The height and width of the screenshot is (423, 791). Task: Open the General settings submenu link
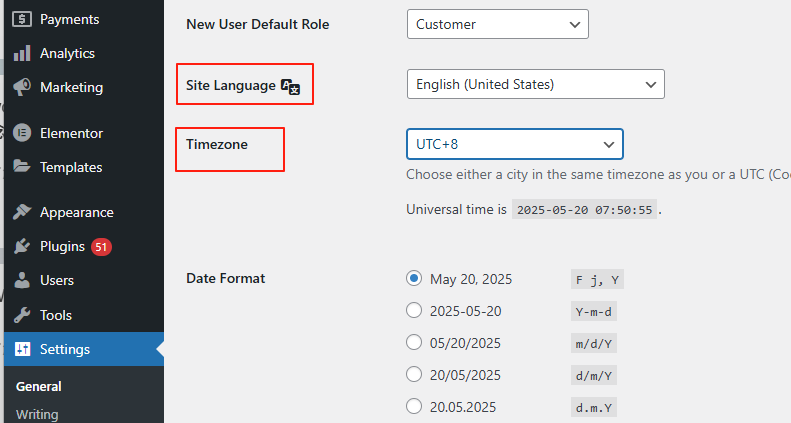point(39,386)
